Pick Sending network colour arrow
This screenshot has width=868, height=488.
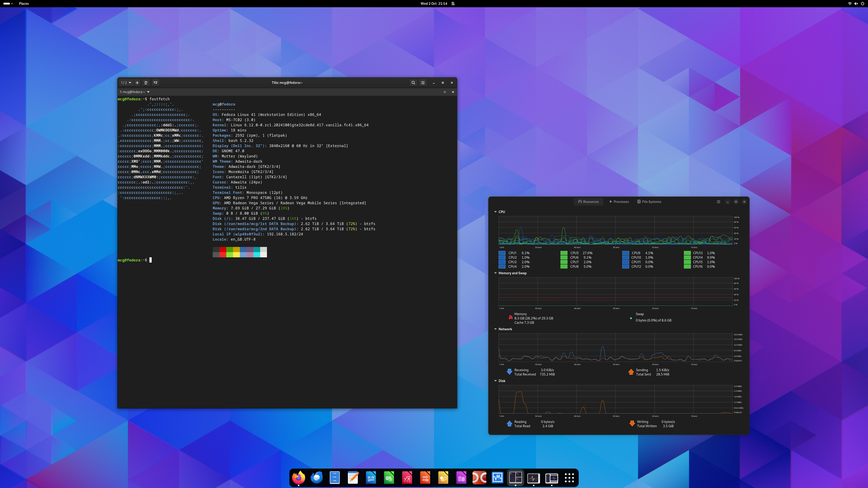[631, 372]
